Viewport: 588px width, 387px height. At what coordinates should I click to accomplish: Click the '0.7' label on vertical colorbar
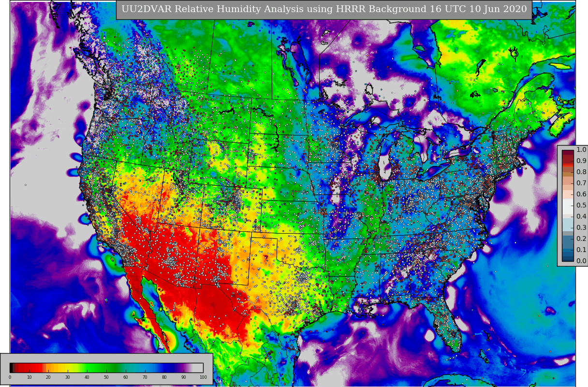click(x=581, y=183)
